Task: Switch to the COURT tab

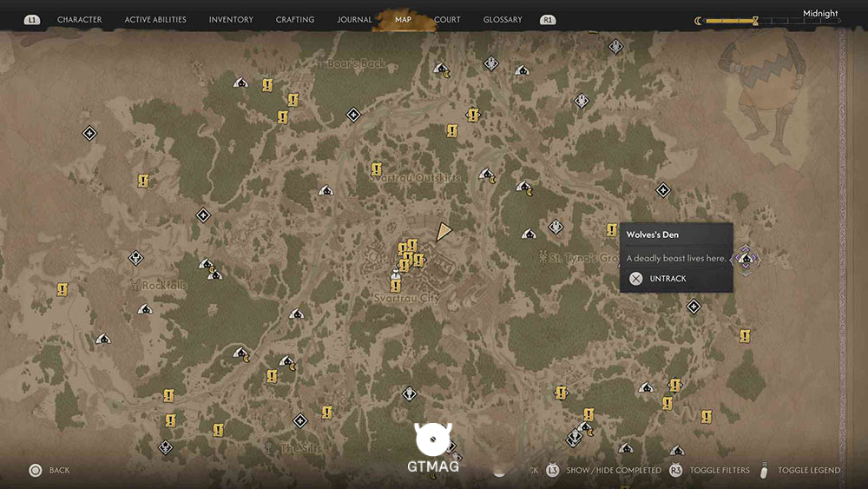Action: point(447,19)
